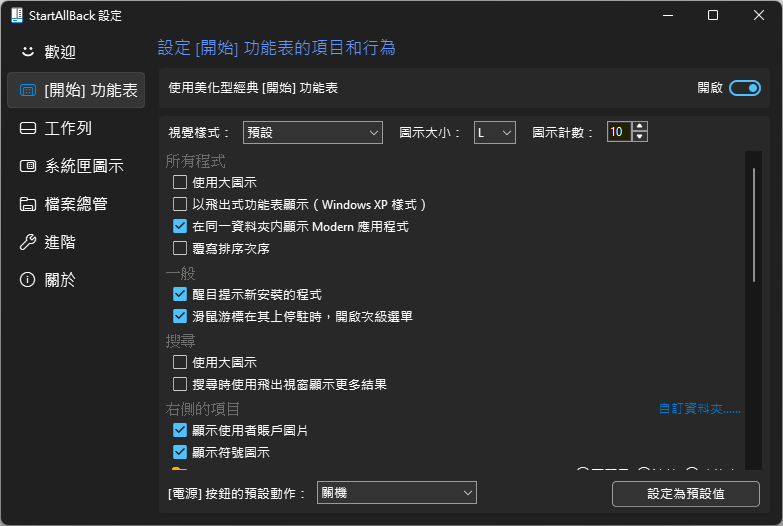Turn off the 使用美化型經典 [開始] 功能表 switch
783x526 pixels.
[x=745, y=88]
